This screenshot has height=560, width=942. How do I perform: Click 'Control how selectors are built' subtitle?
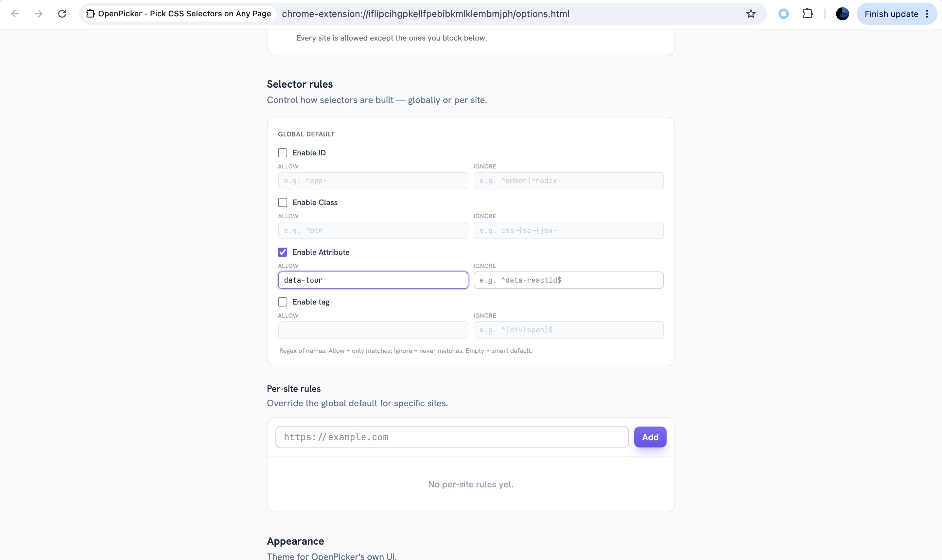[377, 100]
